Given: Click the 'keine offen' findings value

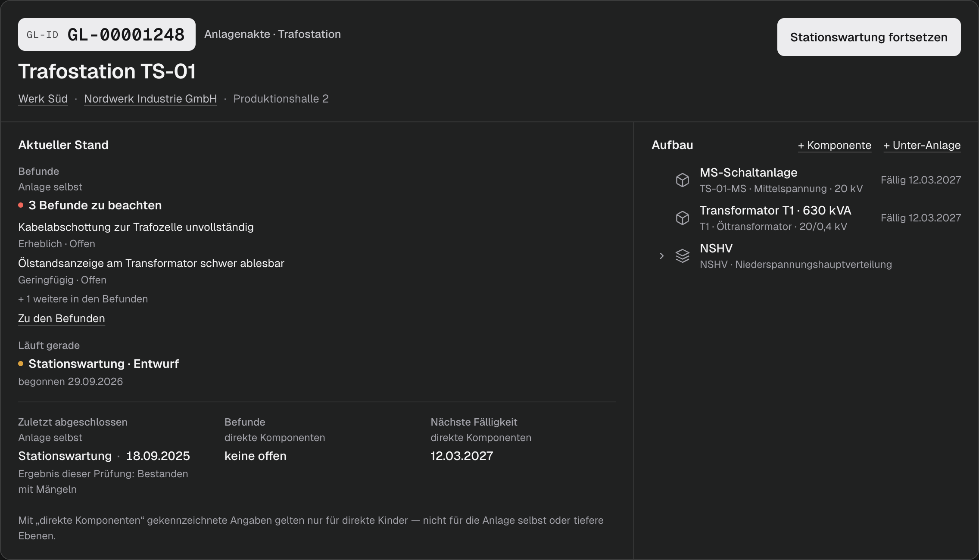Looking at the screenshot, I should click(255, 456).
